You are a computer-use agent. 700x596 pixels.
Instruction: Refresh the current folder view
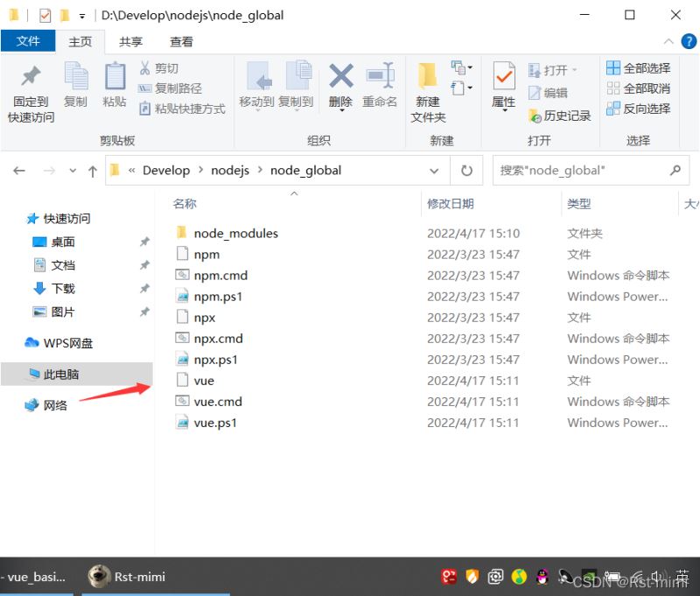pos(466,171)
